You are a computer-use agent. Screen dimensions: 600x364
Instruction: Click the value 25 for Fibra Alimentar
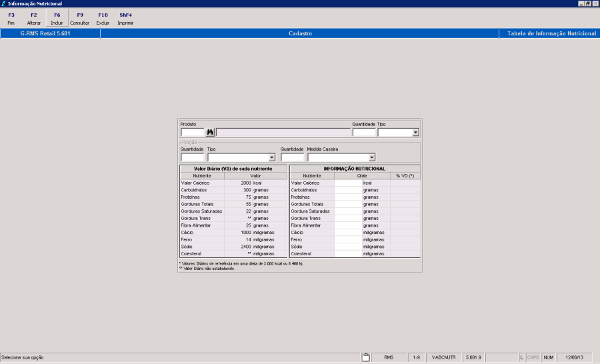(x=249, y=225)
